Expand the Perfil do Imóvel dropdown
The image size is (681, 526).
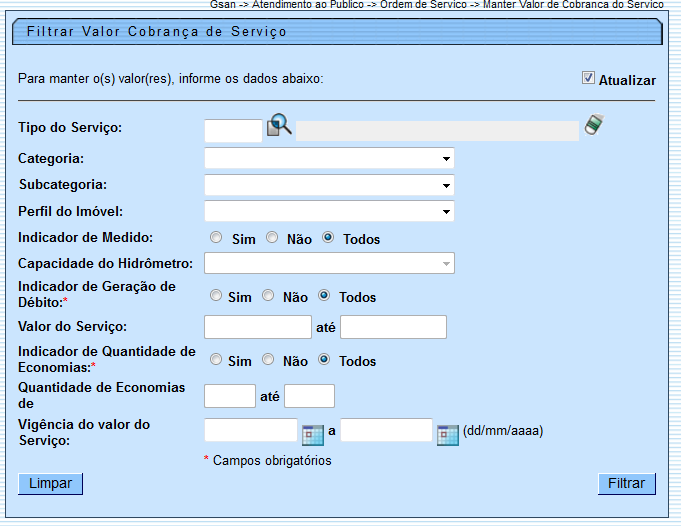pos(329,211)
